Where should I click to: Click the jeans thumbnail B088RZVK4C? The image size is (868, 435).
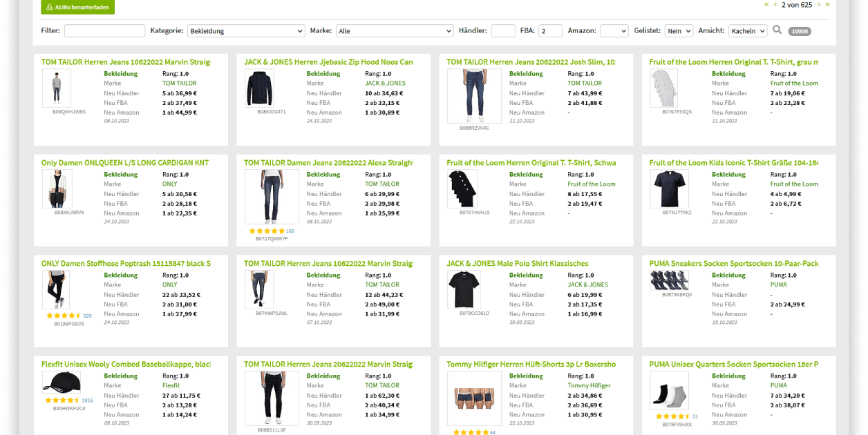coord(474,96)
